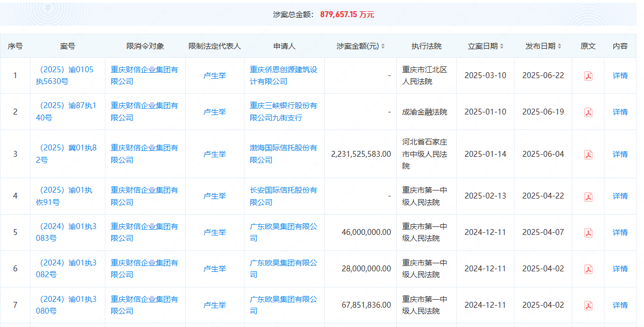Open the PDF original for row 5
This screenshot has width=644, height=327.
click(x=588, y=233)
